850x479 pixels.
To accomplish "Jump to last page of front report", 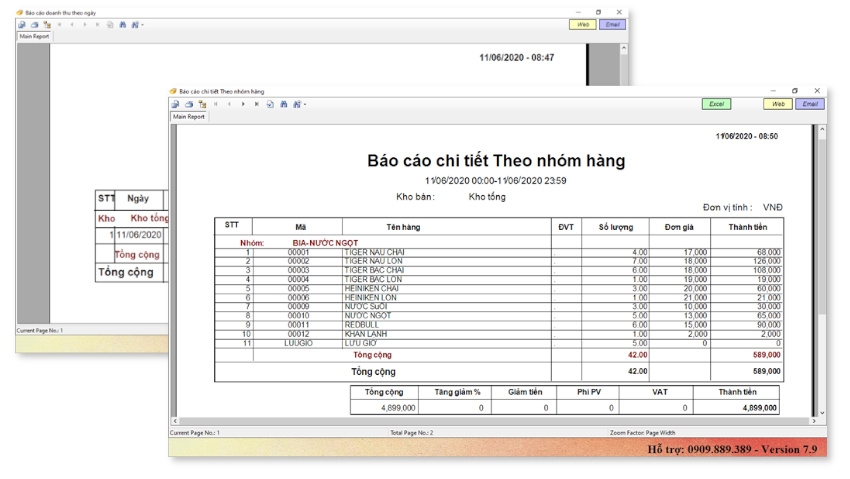I will (256, 104).
